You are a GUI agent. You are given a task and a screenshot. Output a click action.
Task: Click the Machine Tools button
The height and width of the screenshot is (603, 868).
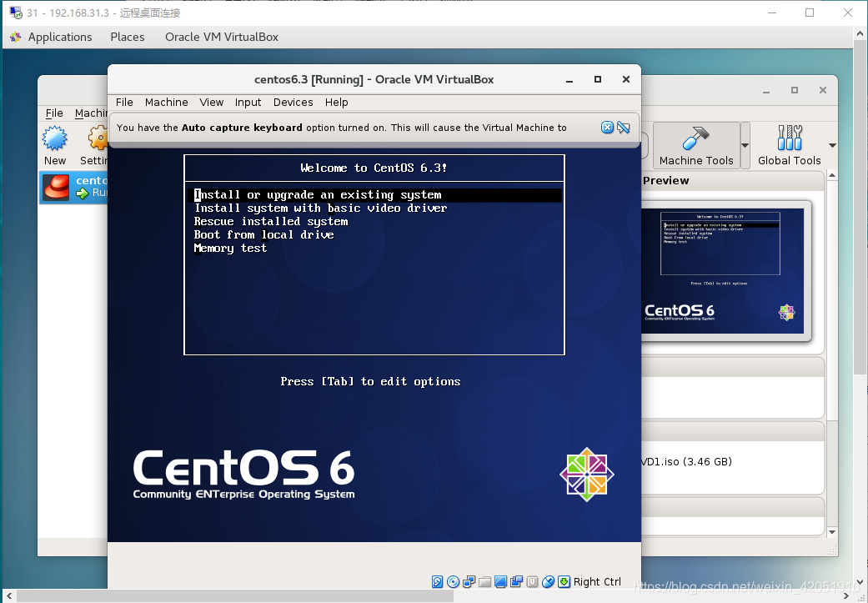click(696, 145)
